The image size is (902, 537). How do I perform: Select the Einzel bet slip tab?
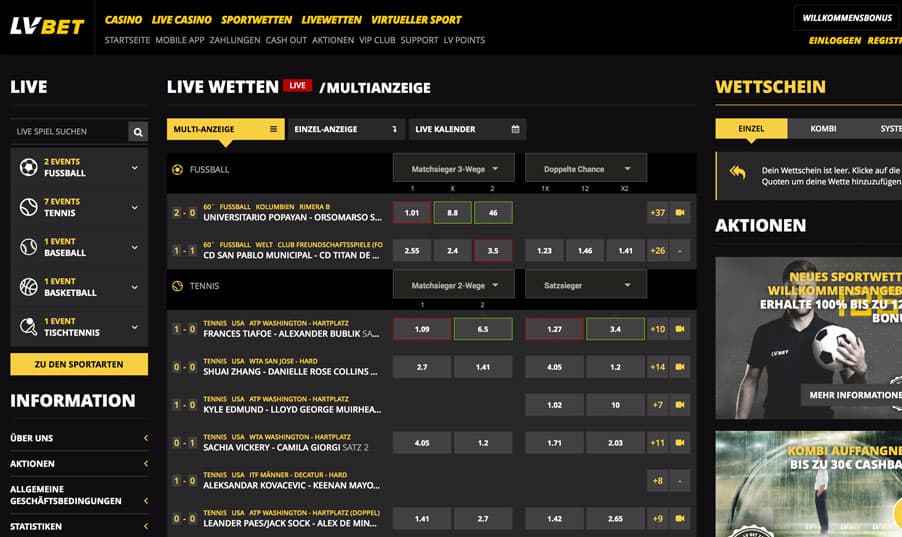pyautogui.click(x=751, y=128)
